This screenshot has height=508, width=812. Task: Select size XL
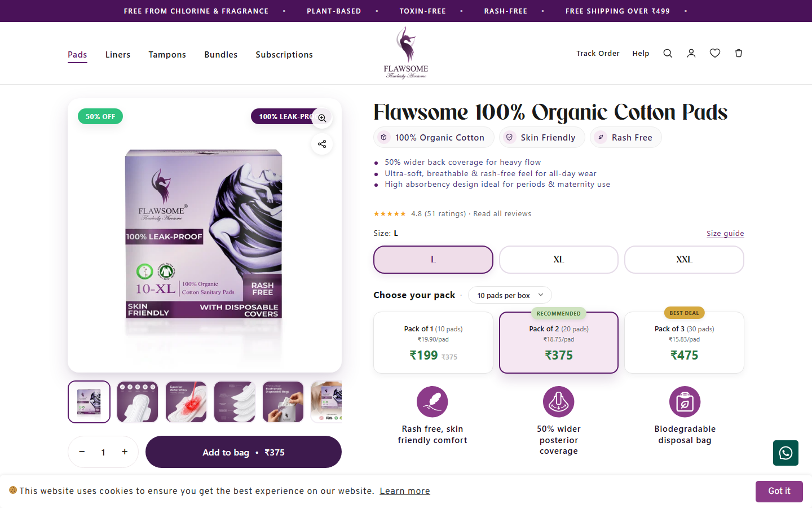click(x=559, y=260)
